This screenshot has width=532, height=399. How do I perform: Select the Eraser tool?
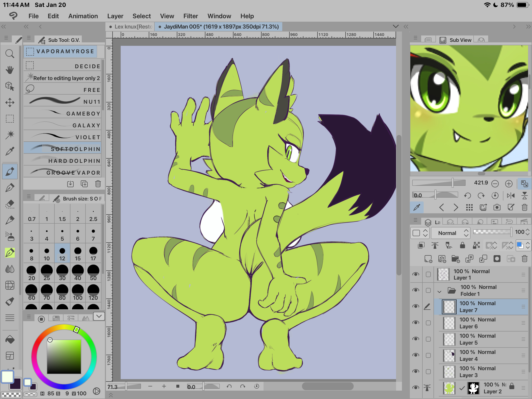coord(10,204)
